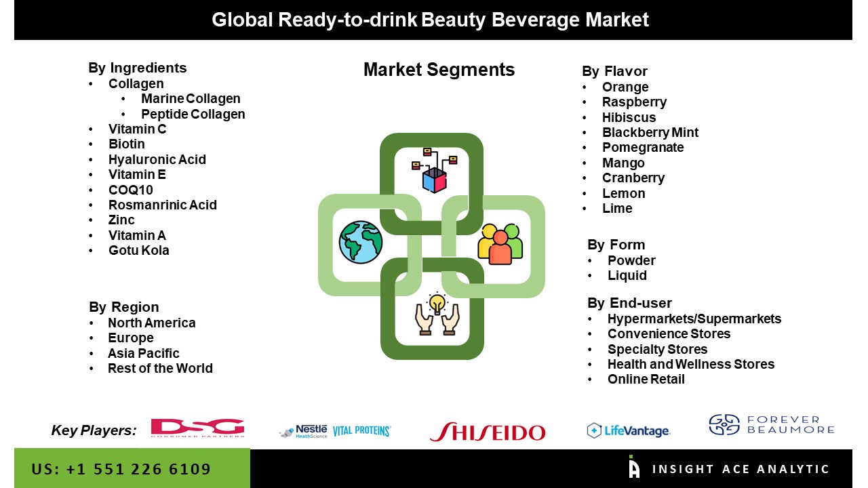
Task: Select the Hyaluronic Acid ingredient
Action: 157,159
